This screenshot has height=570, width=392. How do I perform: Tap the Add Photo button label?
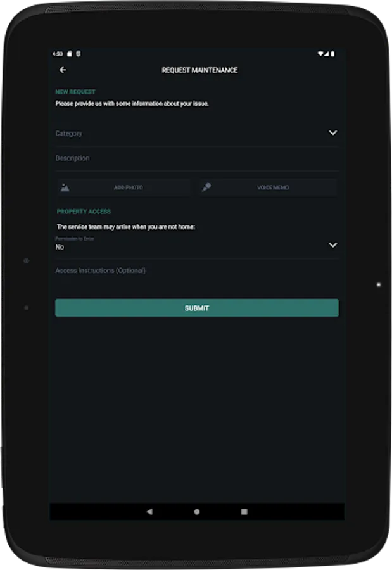[129, 188]
